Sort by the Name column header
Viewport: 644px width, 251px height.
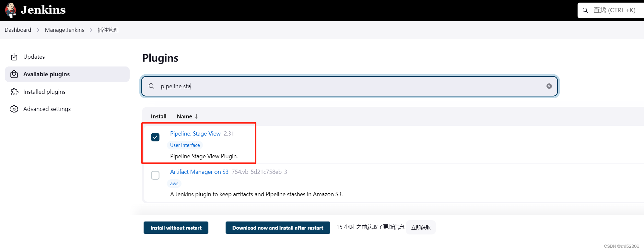coord(184,116)
